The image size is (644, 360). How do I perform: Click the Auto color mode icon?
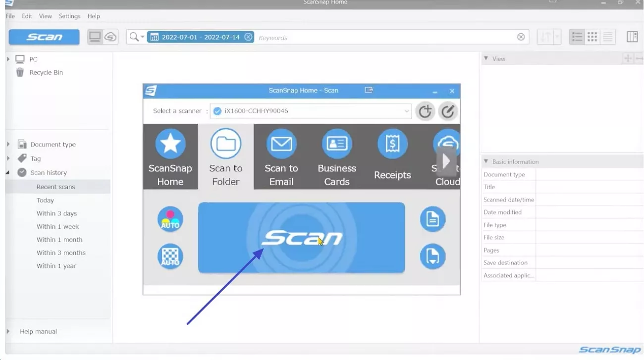(170, 219)
